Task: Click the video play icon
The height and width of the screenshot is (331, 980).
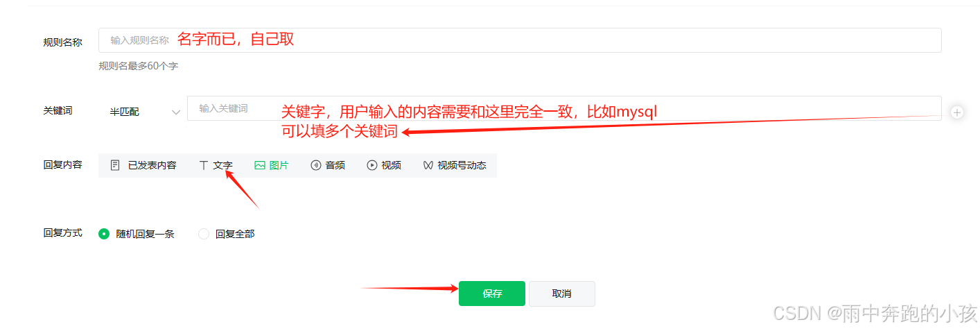Action: [372, 165]
